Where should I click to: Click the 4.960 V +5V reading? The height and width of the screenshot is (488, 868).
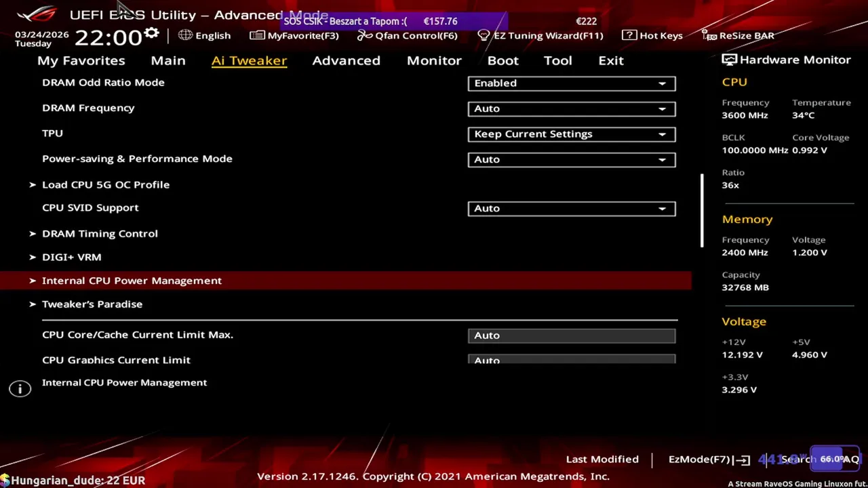[811, 354]
